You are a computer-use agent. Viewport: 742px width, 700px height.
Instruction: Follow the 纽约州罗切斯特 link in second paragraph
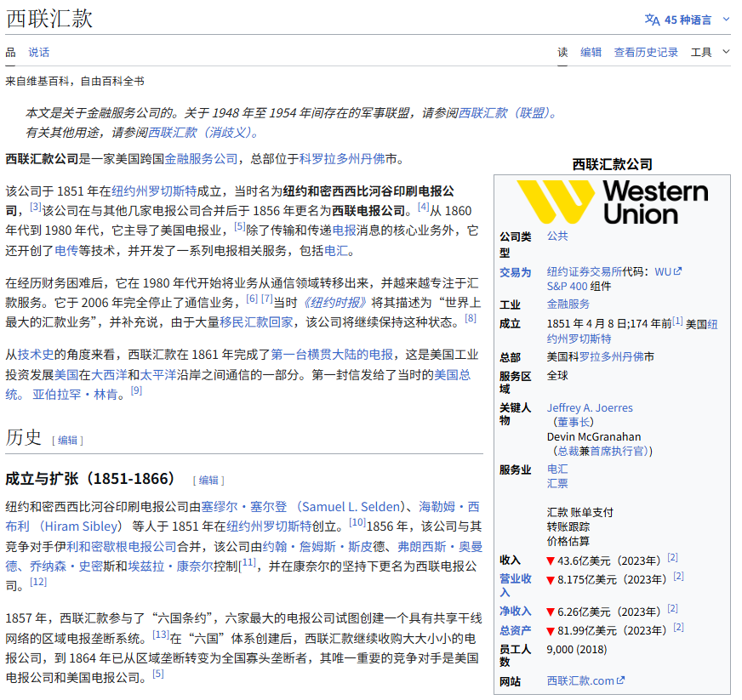coord(154,191)
